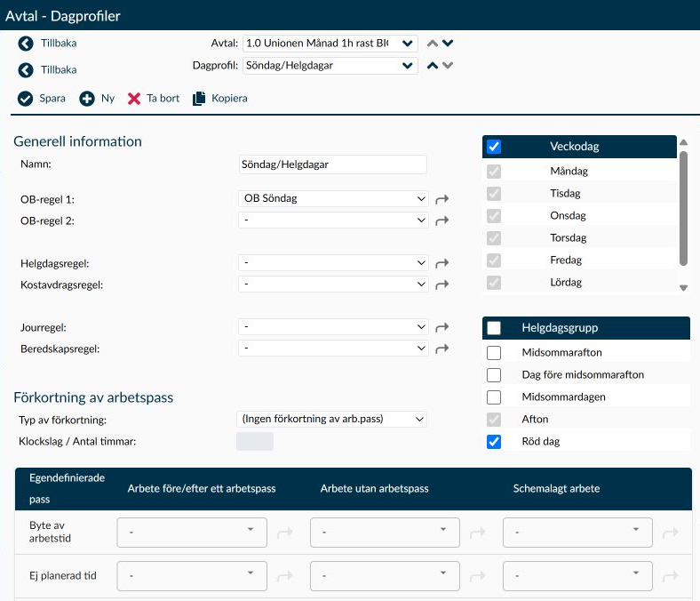Image resolution: width=700 pixels, height=601 pixels.
Task: Click the Helgdagsregel go-to arrow icon
Action: tap(442, 263)
